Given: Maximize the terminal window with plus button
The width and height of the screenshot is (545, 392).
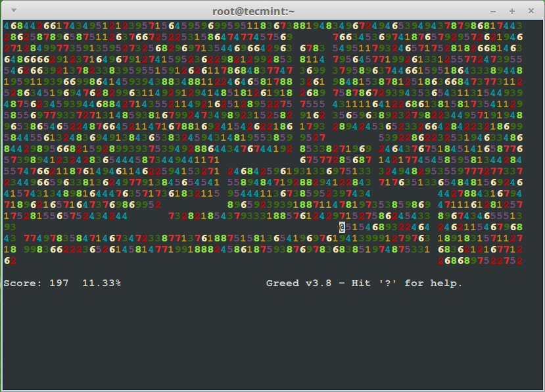Looking at the screenshot, I should coord(512,11).
